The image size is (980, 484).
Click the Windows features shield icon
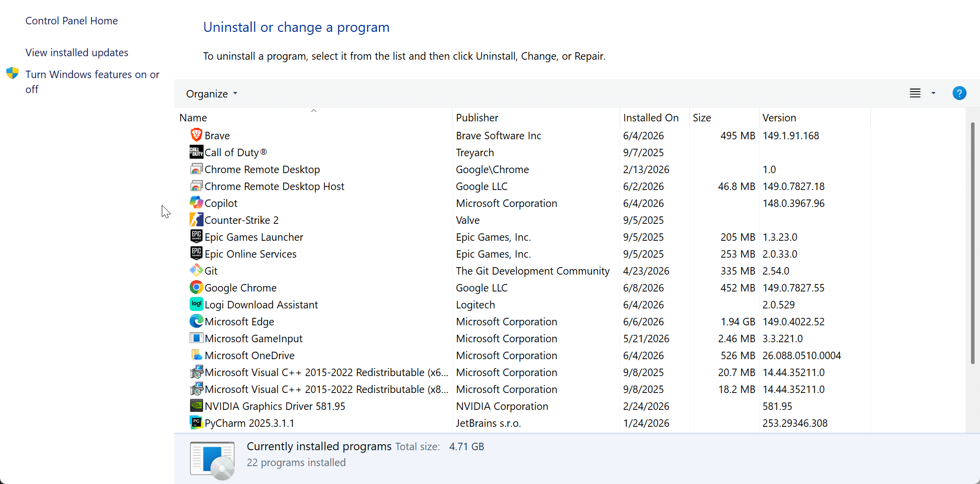pos(12,74)
